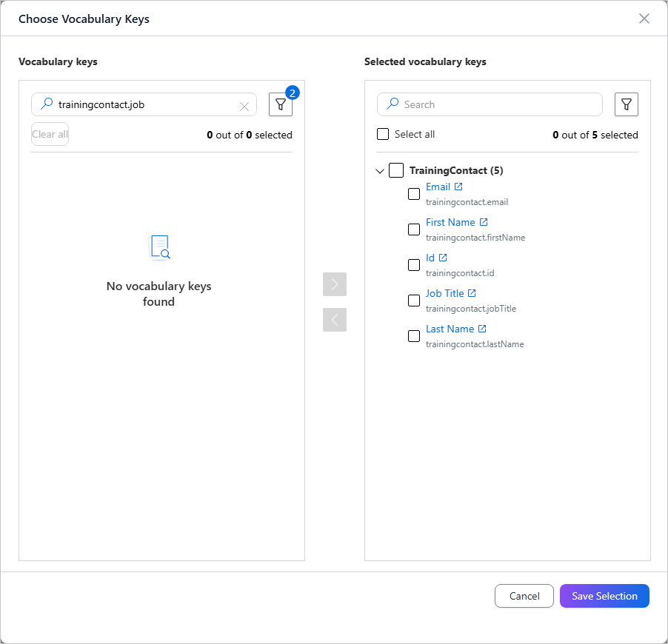The width and height of the screenshot is (668, 644).
Task: Open Last Name external link icon
Action: point(482,329)
